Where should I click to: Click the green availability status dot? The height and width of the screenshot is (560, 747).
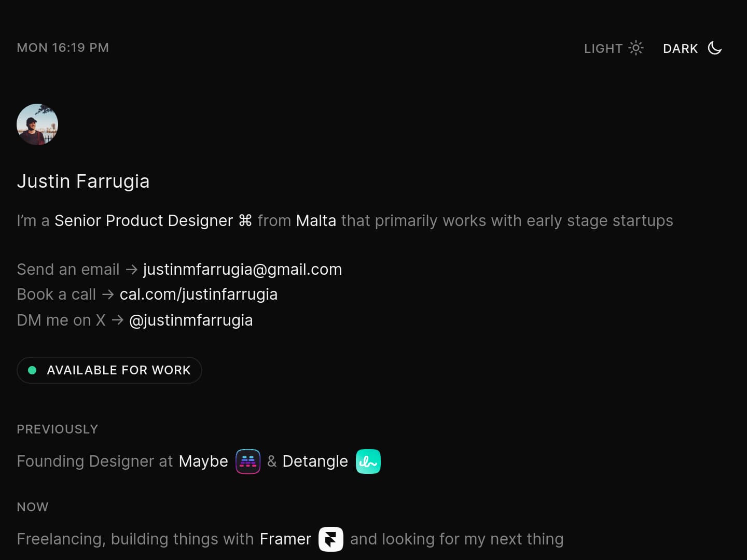[32, 370]
